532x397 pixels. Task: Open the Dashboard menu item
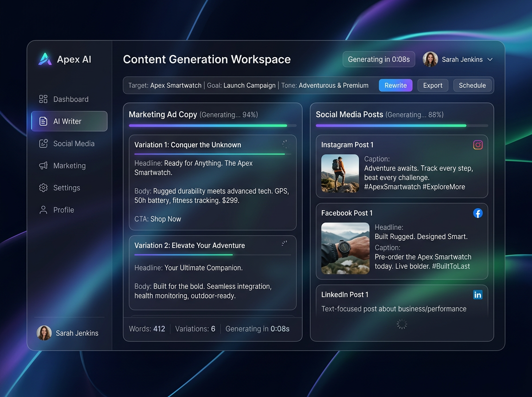coord(69,99)
